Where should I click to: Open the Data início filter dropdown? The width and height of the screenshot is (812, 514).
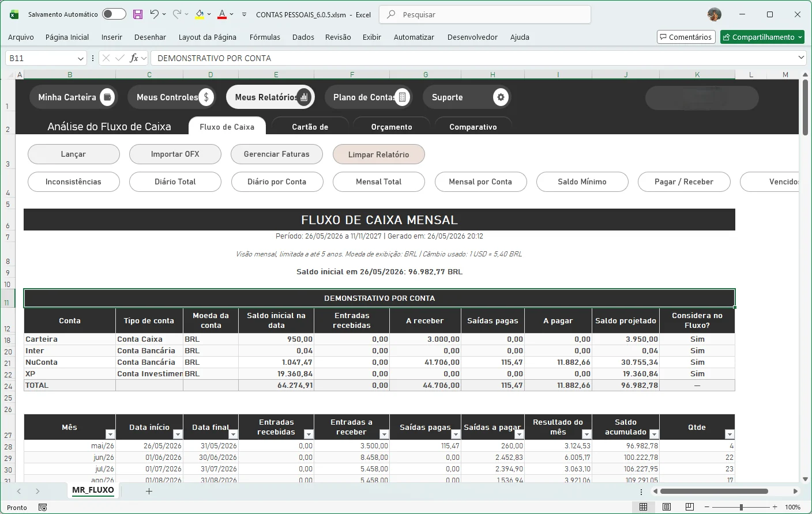(178, 434)
